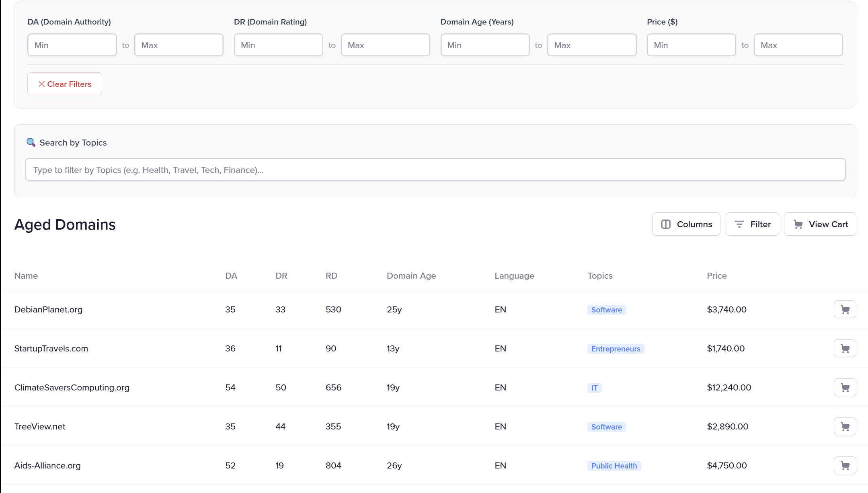Add DebianPlanet.org to cart
Image resolution: width=868 pixels, height=493 pixels.
coord(845,309)
